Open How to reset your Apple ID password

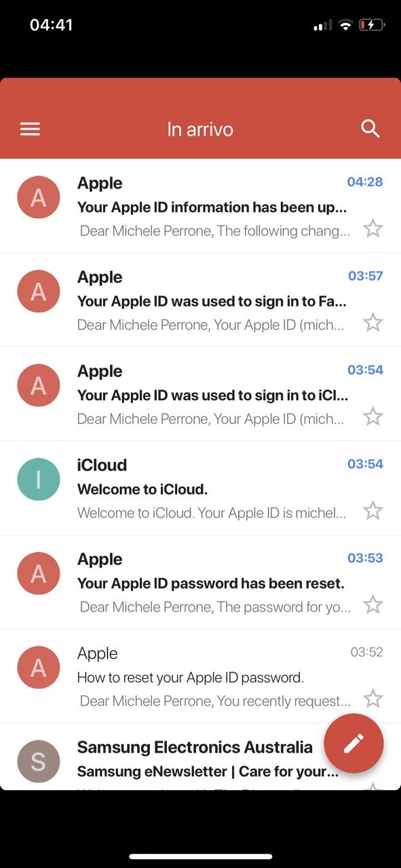click(200, 675)
